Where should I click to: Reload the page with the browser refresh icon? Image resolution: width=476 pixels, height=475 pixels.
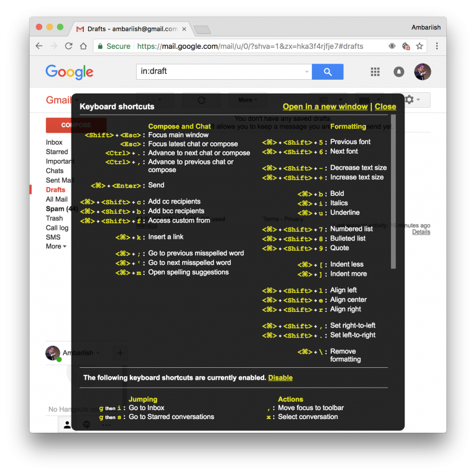click(x=68, y=46)
